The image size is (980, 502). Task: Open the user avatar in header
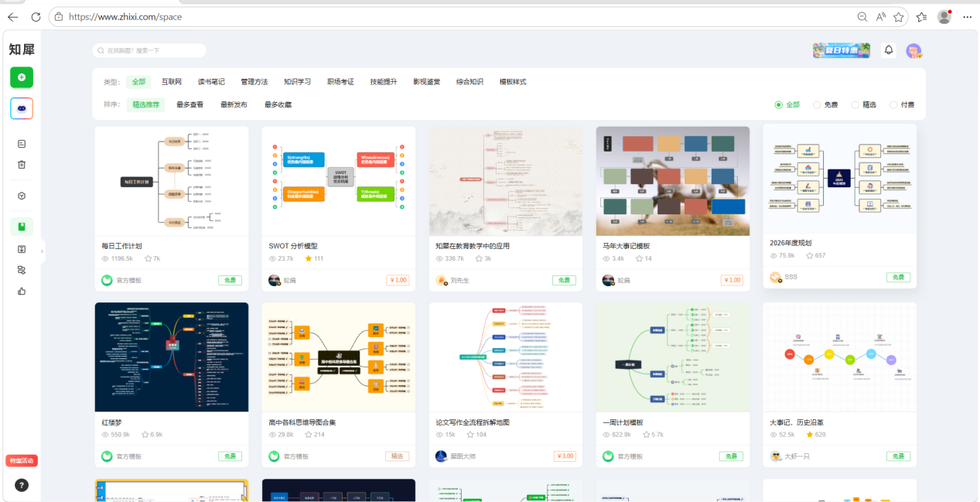coord(914,51)
